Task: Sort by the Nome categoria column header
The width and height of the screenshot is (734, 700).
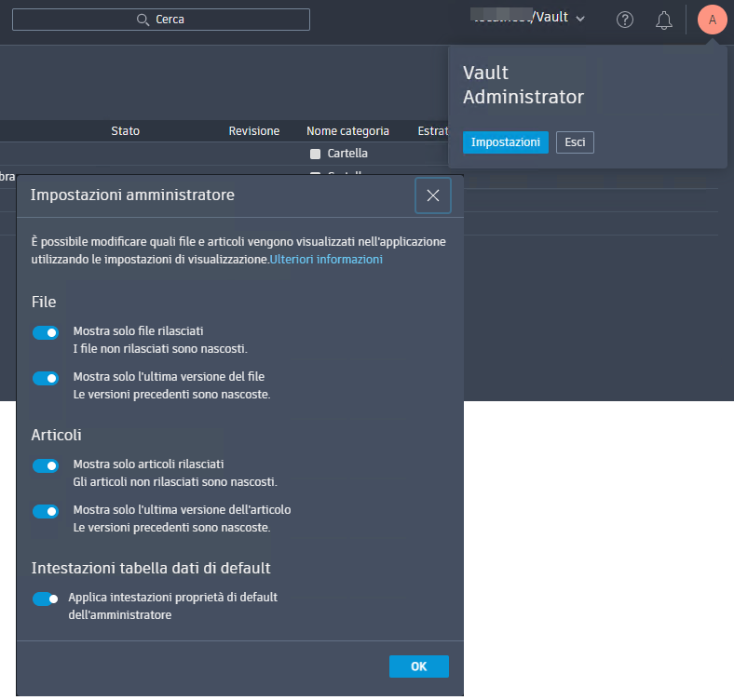Action: point(347,131)
